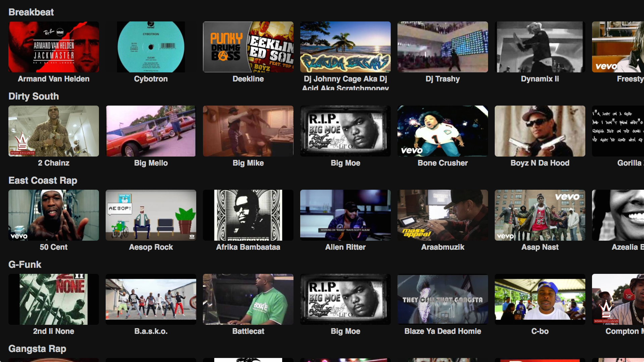644x362 pixels.
Task: Open the Aesop Rock thumbnail
Action: click(151, 215)
